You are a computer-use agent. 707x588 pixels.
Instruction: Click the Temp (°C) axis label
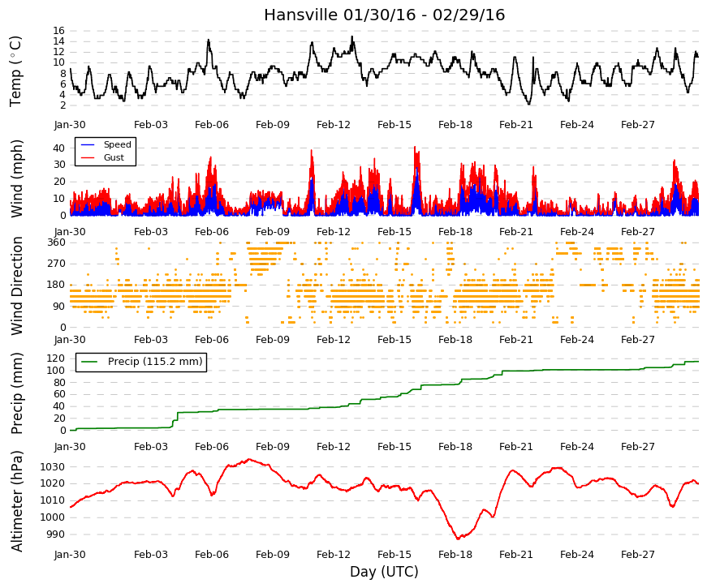point(15,71)
